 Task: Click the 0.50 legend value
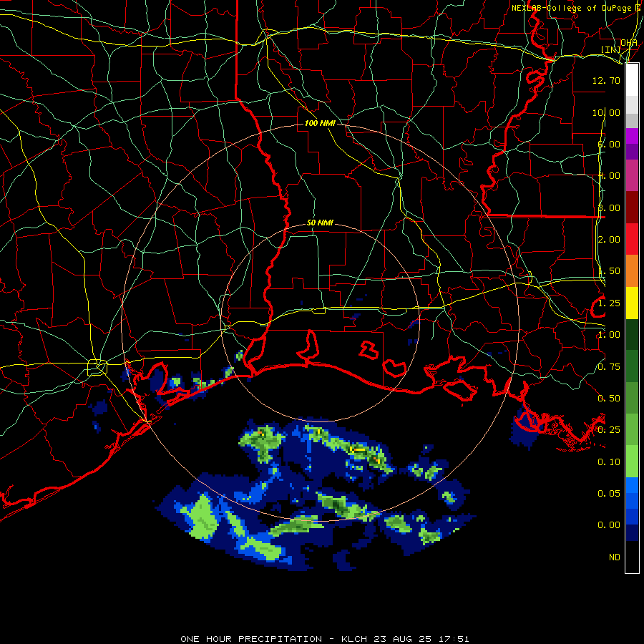(x=609, y=399)
